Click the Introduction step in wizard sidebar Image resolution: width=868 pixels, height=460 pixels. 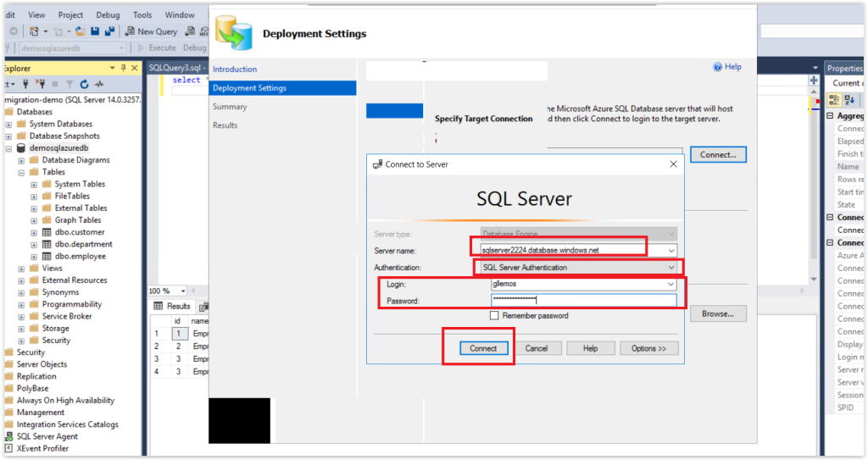click(x=235, y=69)
